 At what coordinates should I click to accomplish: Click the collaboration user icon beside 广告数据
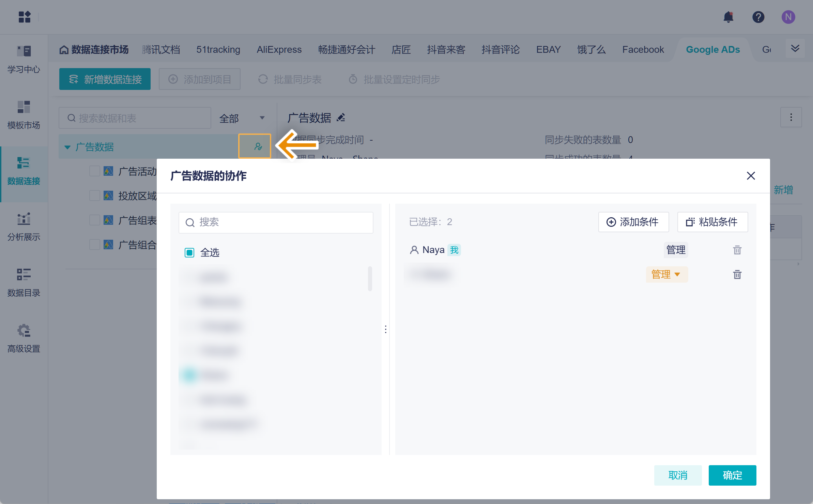258,146
